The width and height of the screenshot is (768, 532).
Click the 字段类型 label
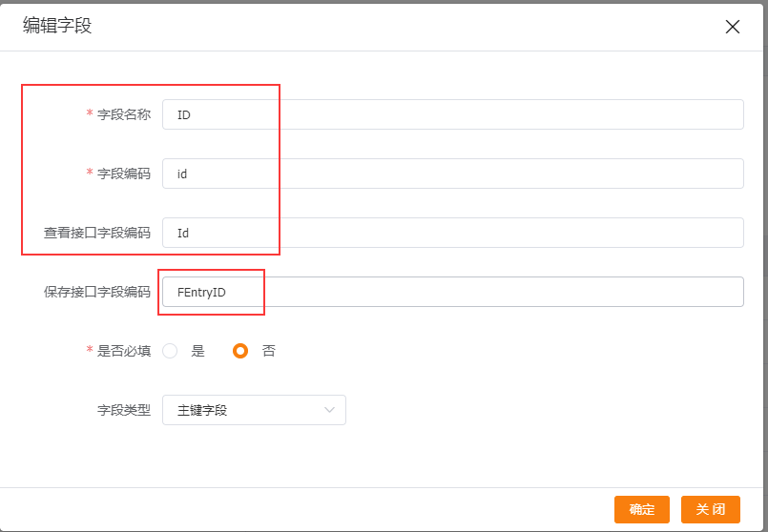pyautogui.click(x=124, y=410)
